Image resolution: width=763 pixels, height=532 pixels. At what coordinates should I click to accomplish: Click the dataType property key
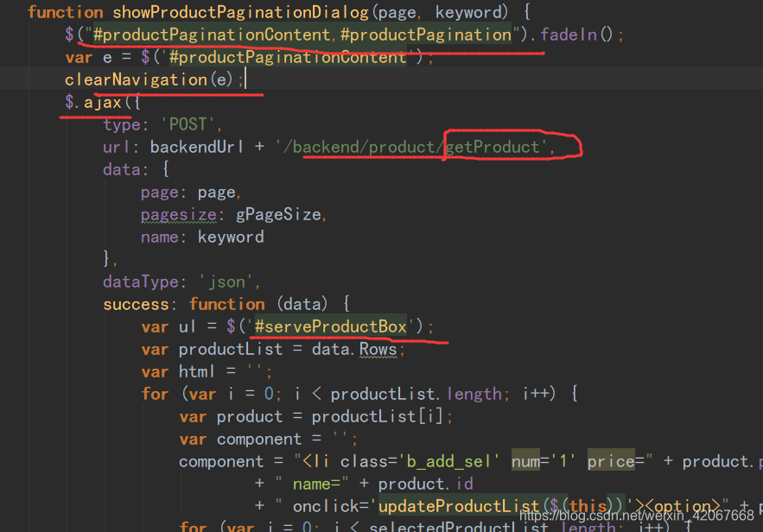(x=141, y=282)
